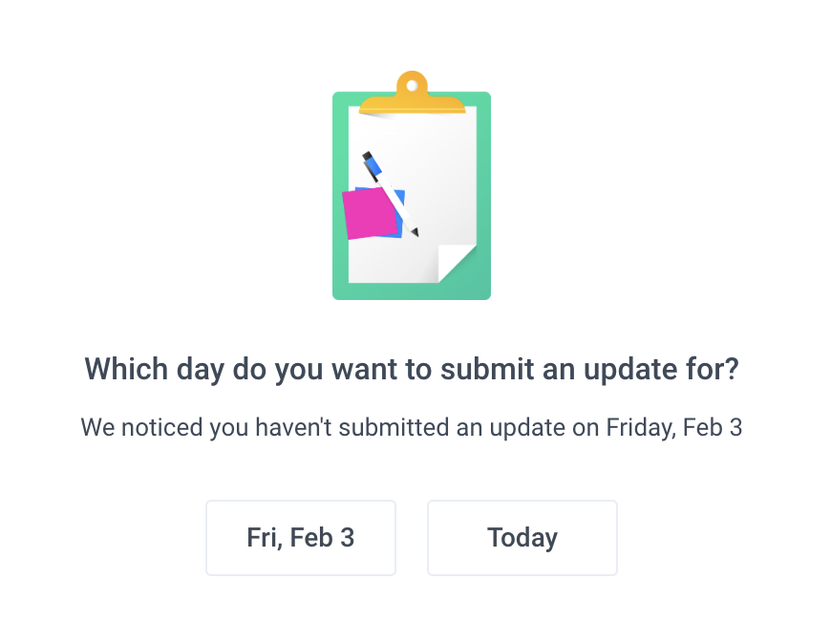The height and width of the screenshot is (644, 831).
Task: Click the 'for?' at the end of the heading
Action: tap(713, 369)
